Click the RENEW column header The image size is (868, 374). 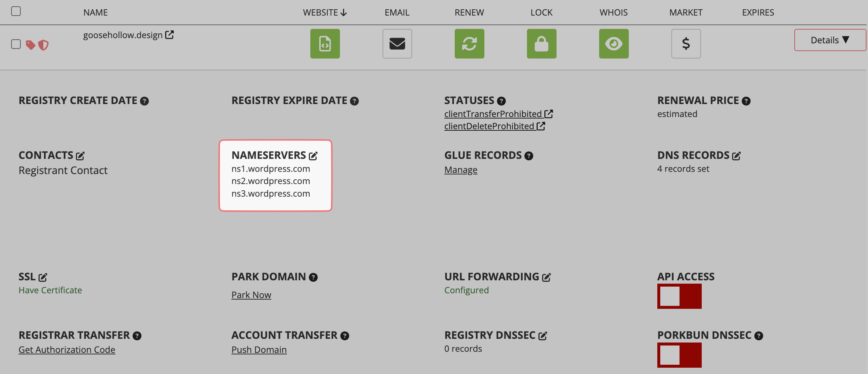tap(469, 13)
